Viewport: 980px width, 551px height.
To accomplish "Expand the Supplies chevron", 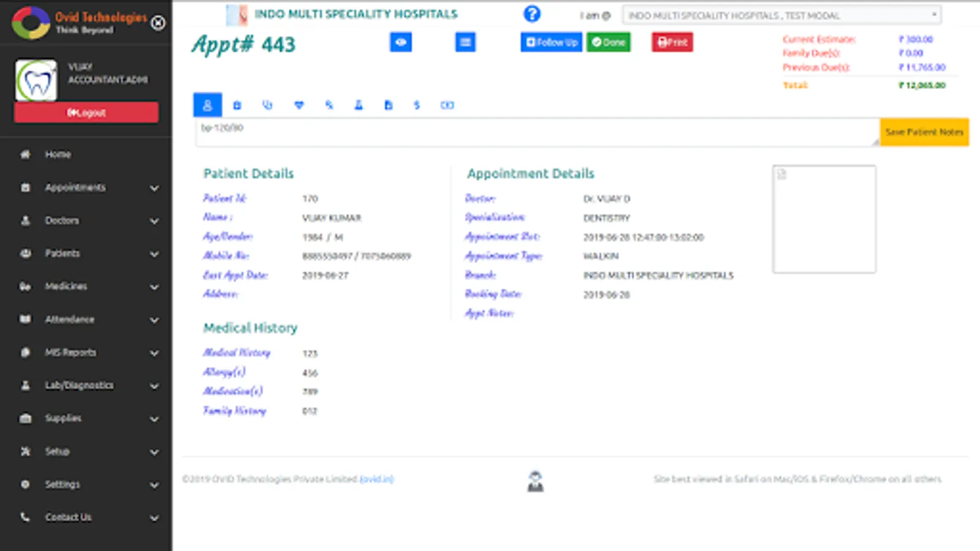I will [154, 419].
